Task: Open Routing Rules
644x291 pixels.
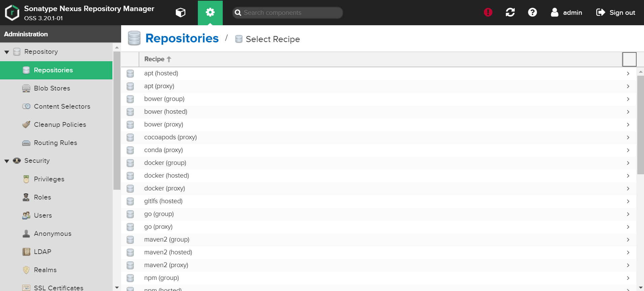Action: (x=56, y=143)
